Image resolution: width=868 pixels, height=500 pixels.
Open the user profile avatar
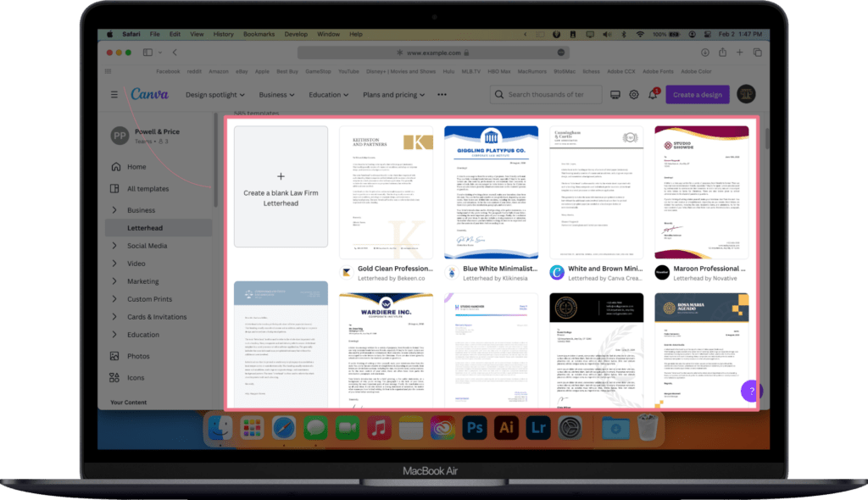746,94
